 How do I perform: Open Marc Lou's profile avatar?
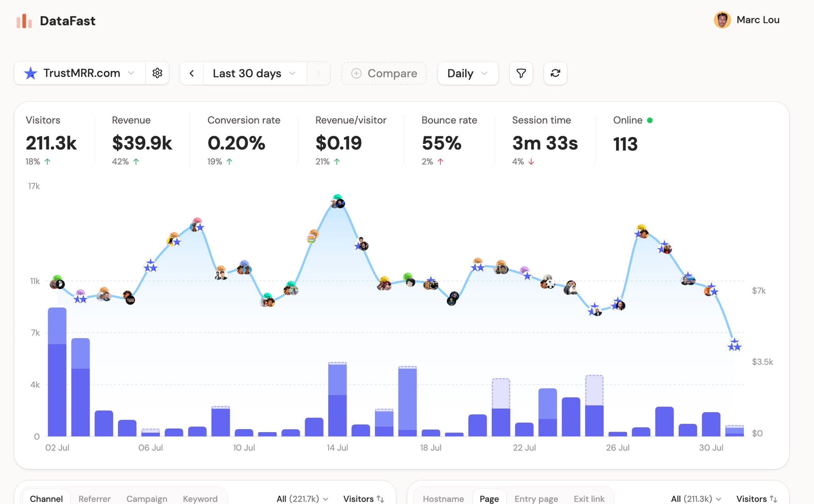click(722, 20)
